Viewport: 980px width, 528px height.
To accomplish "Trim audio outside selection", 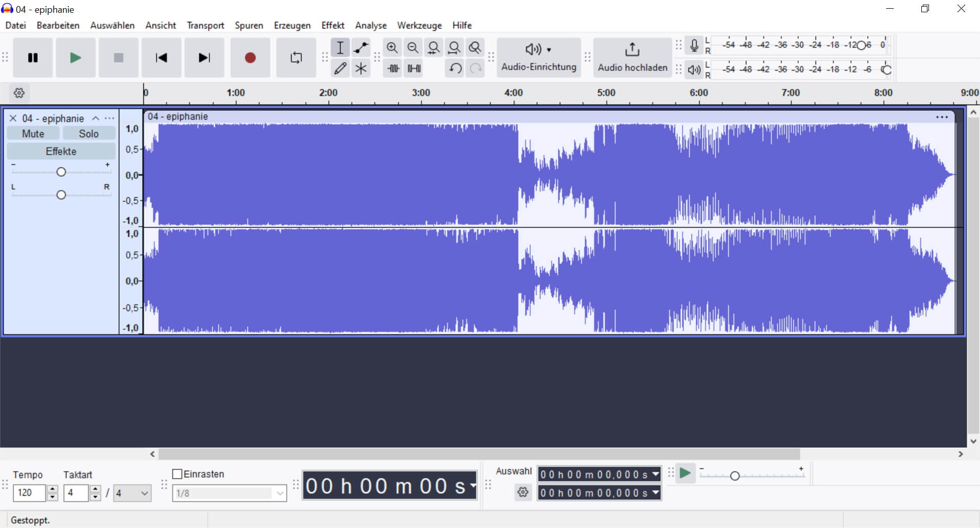I will click(x=393, y=68).
